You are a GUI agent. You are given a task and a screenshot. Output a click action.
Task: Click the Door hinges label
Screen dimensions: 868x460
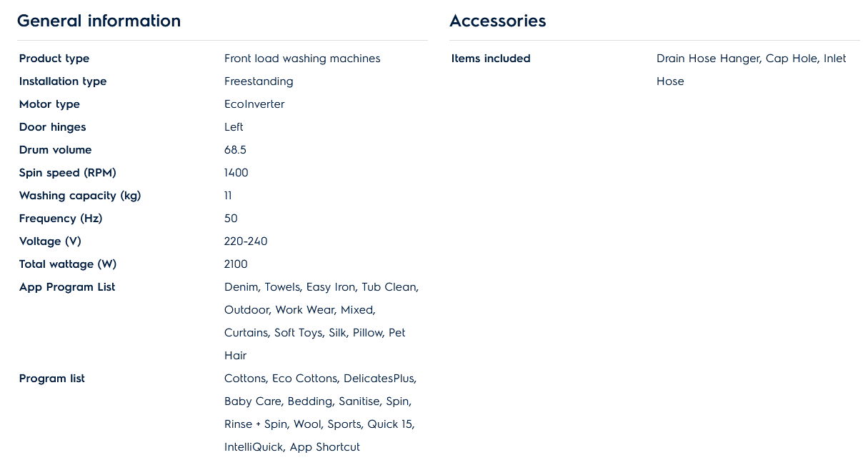pyautogui.click(x=52, y=127)
